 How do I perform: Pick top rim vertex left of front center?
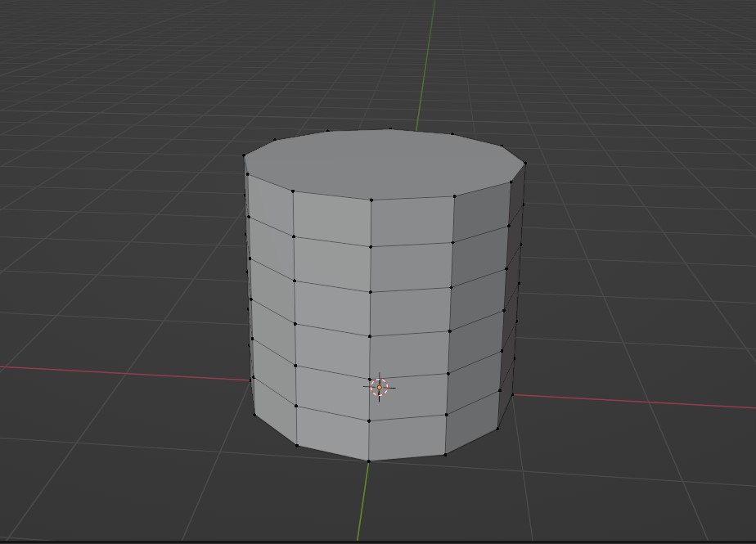pyautogui.click(x=293, y=192)
